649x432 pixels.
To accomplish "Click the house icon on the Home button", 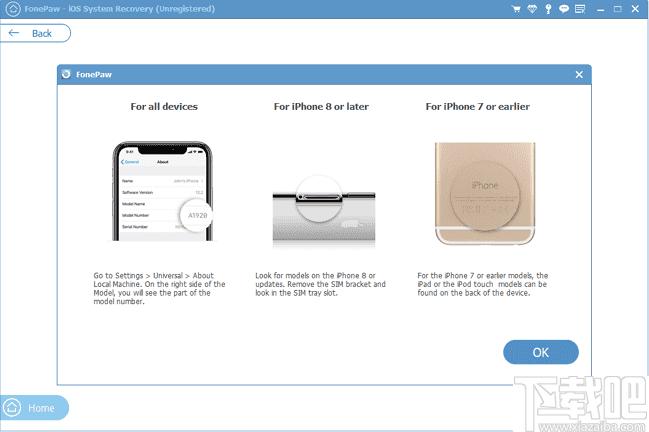I will pyautogui.click(x=12, y=407).
